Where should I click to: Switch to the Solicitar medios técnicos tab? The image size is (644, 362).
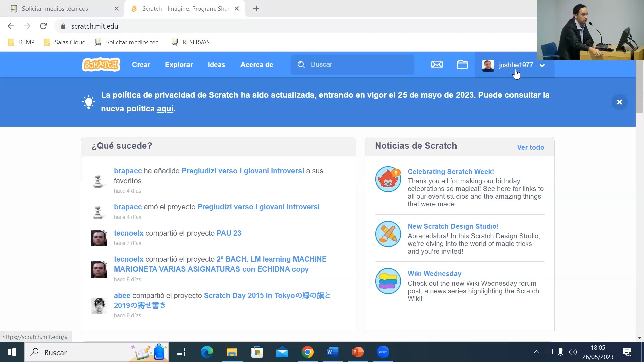click(x=55, y=9)
